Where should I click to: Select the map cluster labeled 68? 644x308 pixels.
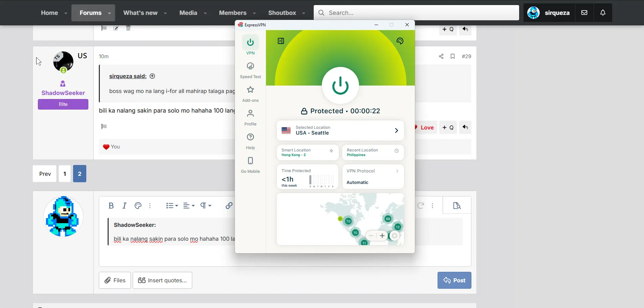coord(388,219)
